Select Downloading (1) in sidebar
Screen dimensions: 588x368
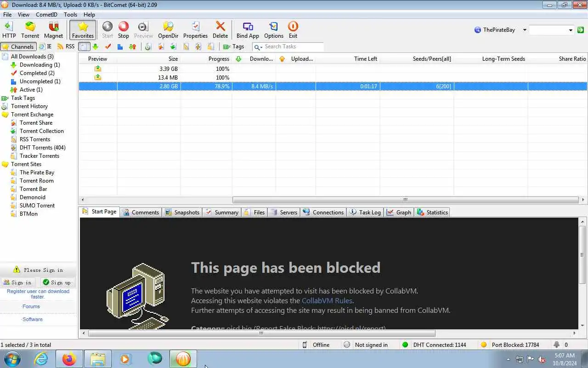tap(40, 65)
